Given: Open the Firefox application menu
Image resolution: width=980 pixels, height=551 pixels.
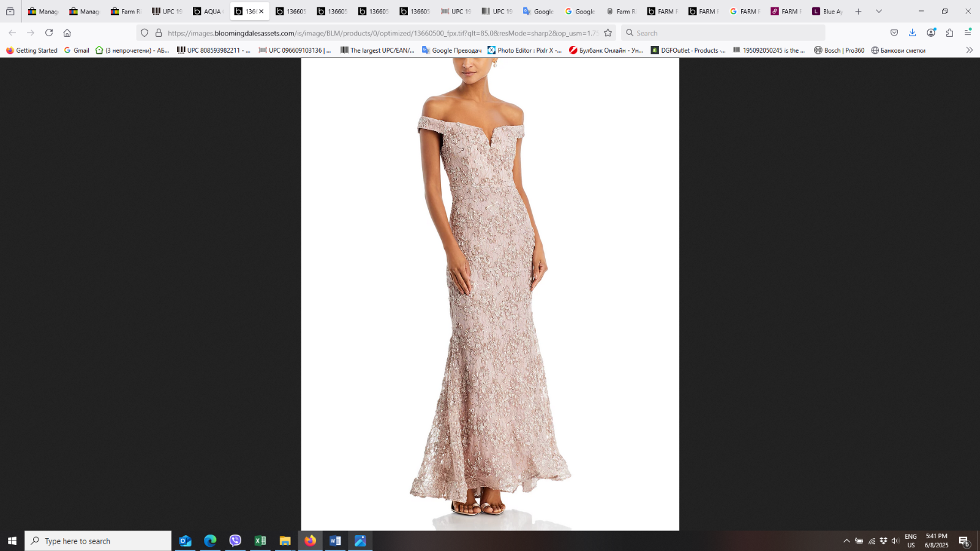Looking at the screenshot, I should click(968, 33).
